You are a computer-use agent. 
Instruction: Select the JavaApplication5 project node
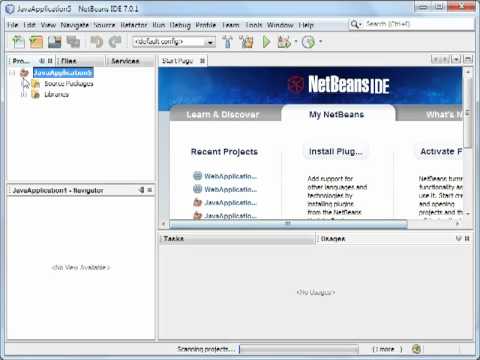tap(63, 73)
